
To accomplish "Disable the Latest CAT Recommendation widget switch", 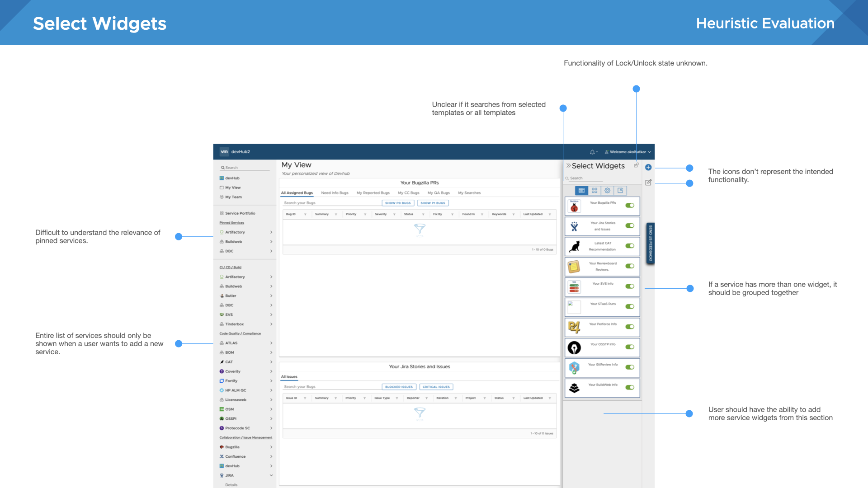I will (630, 246).
